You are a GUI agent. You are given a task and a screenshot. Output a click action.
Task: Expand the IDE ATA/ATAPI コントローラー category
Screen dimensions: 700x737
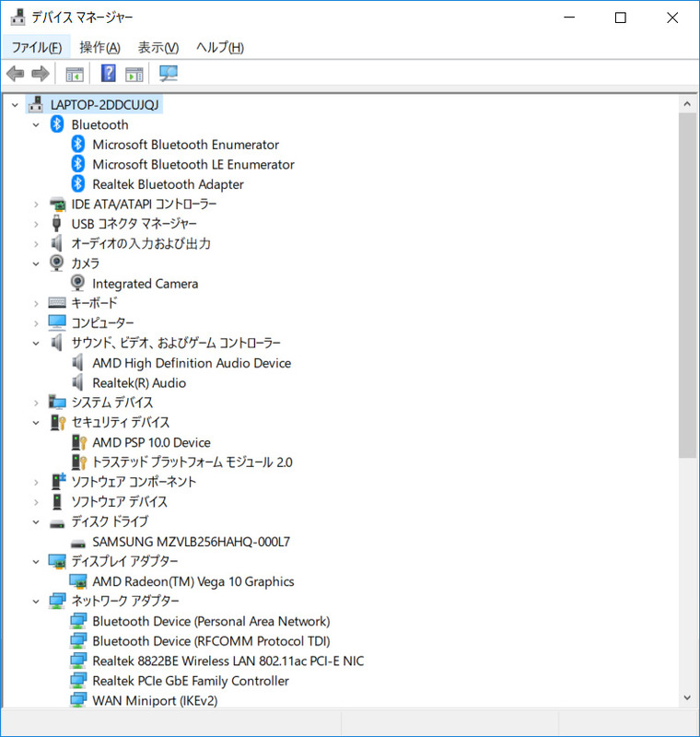click(x=36, y=204)
